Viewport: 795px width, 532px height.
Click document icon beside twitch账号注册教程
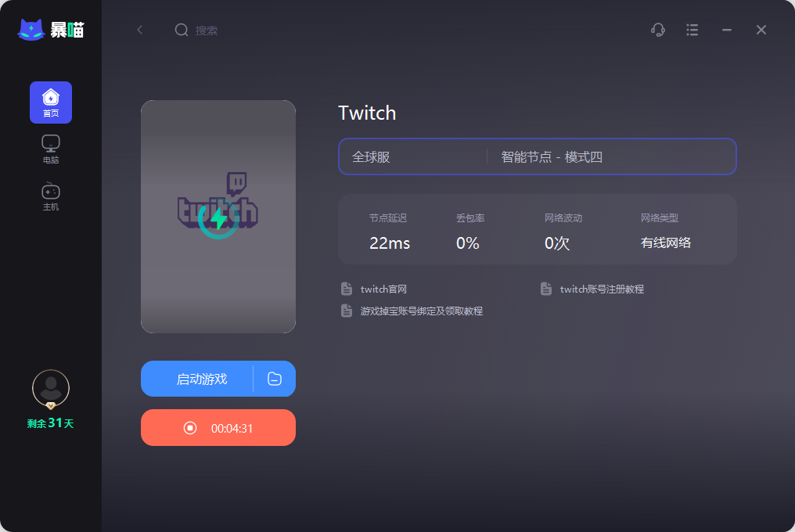546,289
